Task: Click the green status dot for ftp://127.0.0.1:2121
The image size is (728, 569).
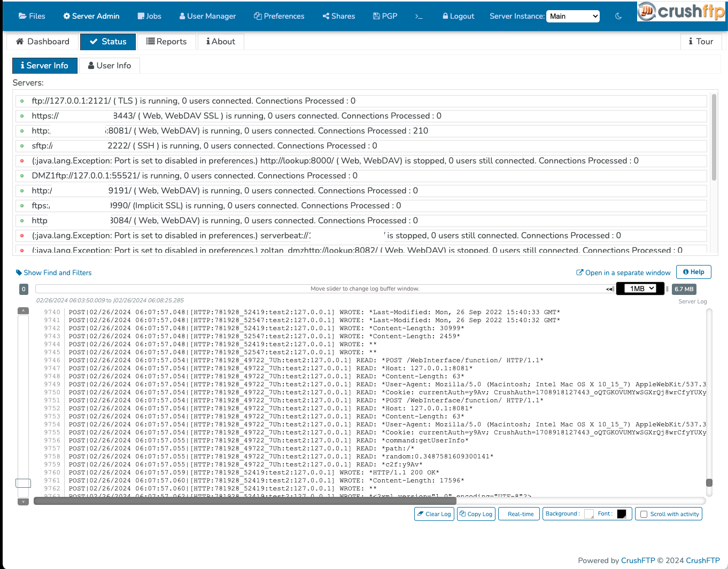Action: point(22,101)
